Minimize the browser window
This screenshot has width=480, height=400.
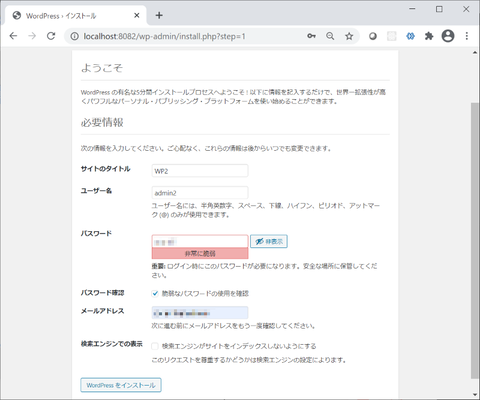tap(412, 9)
